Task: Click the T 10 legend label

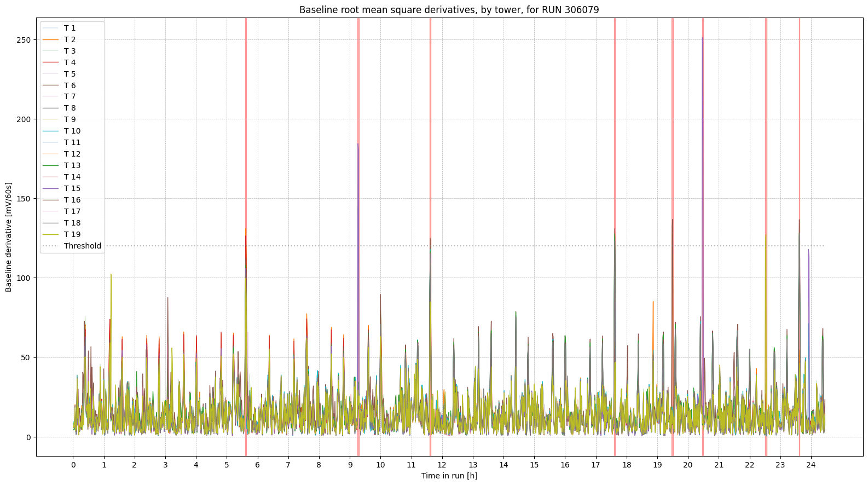Action: coord(72,131)
